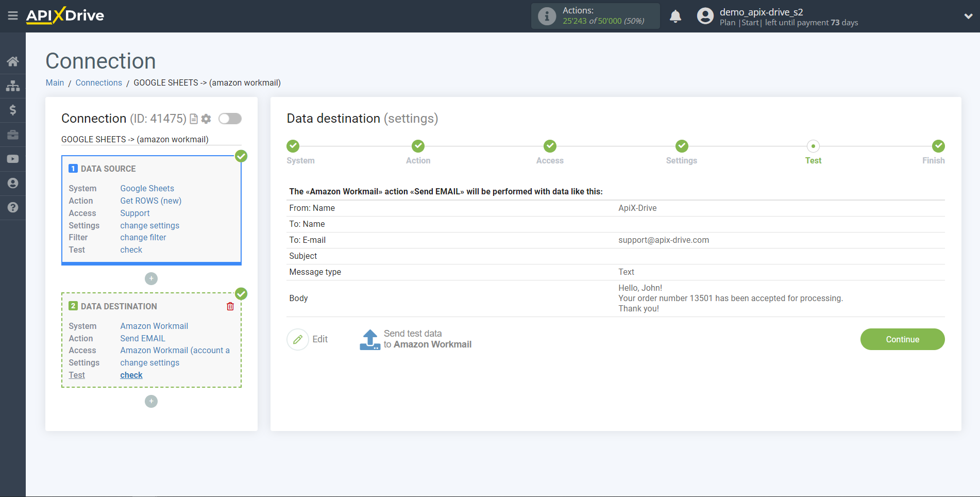Click the source check test link

pos(131,250)
